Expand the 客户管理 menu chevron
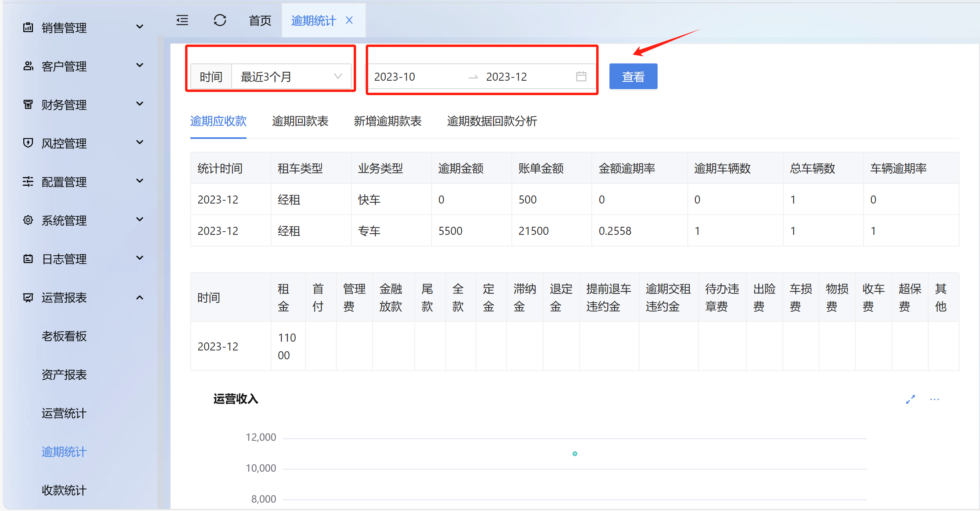The height and width of the screenshot is (511, 980). click(x=140, y=65)
